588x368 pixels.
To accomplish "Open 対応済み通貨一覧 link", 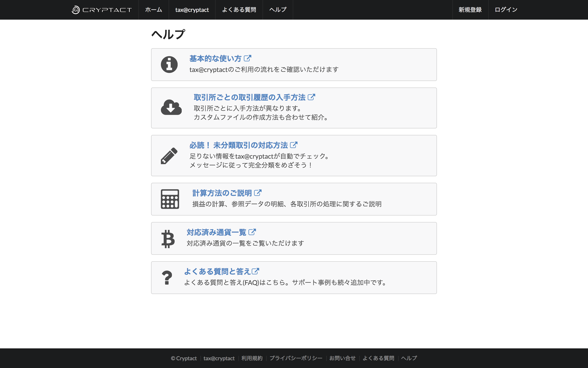I will (x=216, y=232).
